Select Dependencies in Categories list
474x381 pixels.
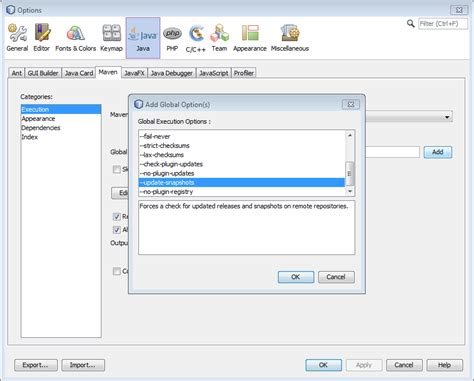(61, 128)
